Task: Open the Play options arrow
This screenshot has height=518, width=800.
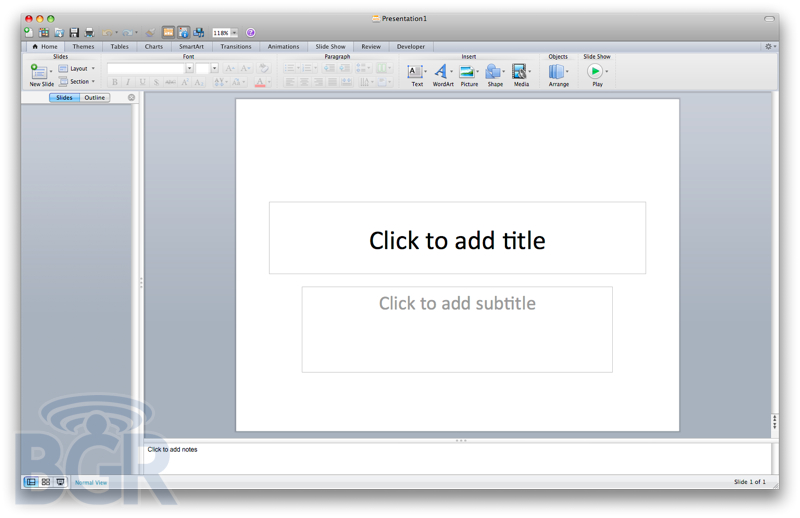Action: click(x=606, y=71)
